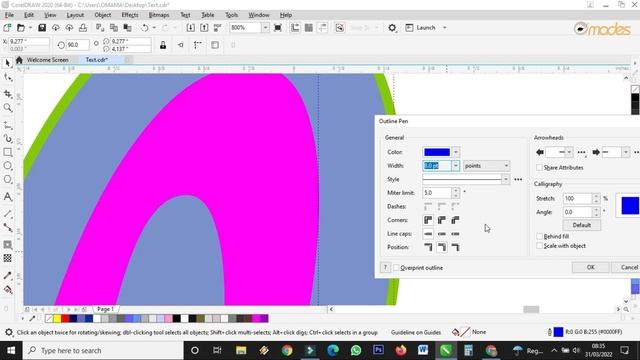Click the blue outline Color swatch
Screen dimensions: 640x360
click(437, 152)
